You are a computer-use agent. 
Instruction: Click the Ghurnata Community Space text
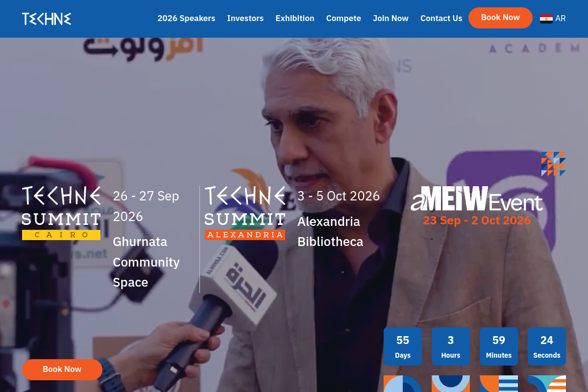click(x=146, y=262)
